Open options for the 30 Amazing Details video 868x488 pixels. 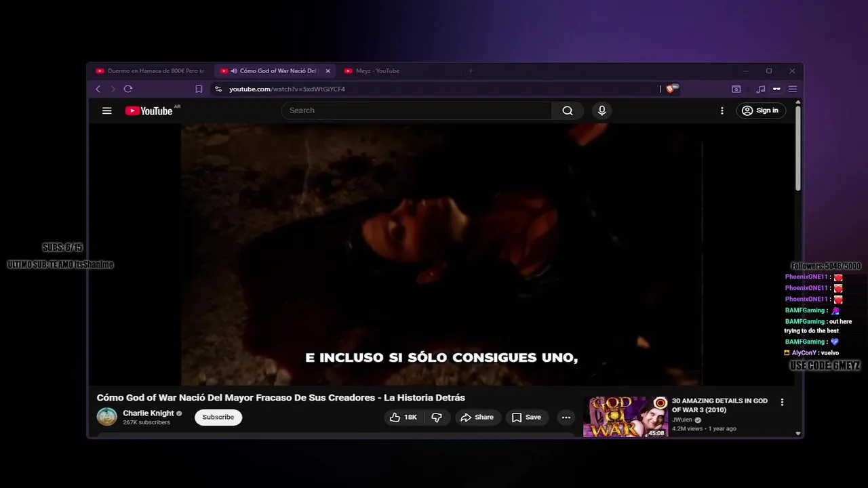pyautogui.click(x=782, y=402)
